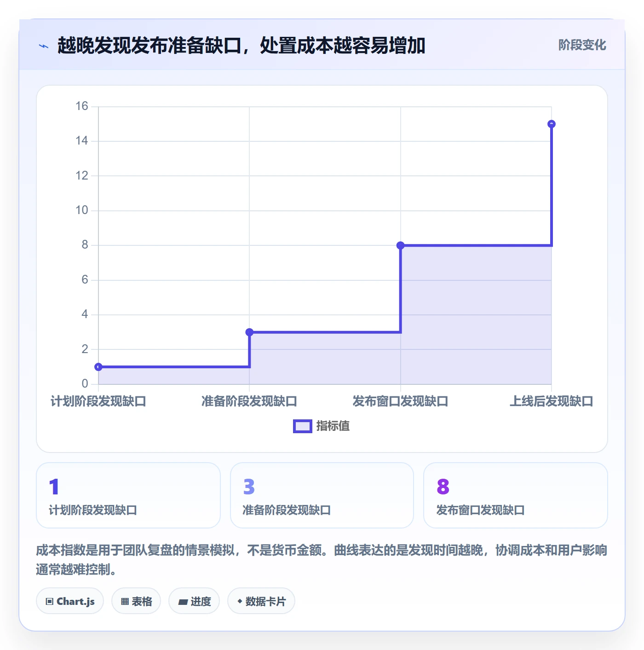Click the description text starting with 成本指数

pos(322,560)
